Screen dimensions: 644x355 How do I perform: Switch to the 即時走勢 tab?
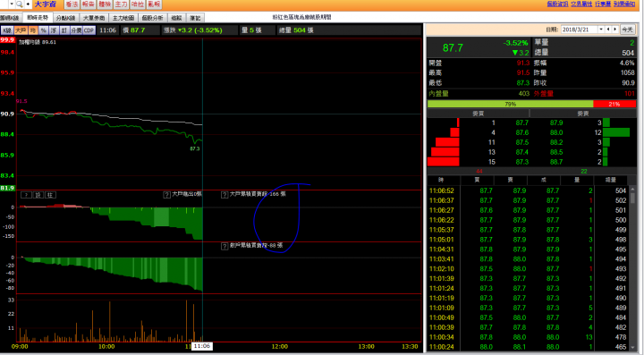pos(38,18)
